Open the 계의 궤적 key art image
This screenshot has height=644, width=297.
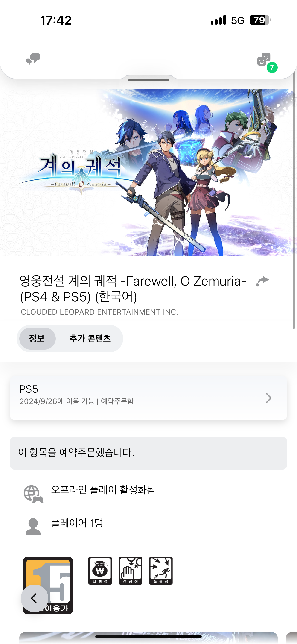point(148,173)
